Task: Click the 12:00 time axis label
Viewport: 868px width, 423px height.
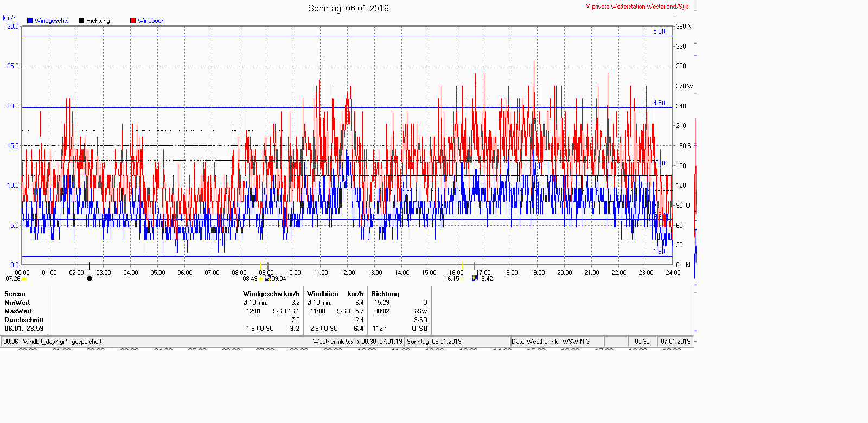Action: click(x=348, y=273)
